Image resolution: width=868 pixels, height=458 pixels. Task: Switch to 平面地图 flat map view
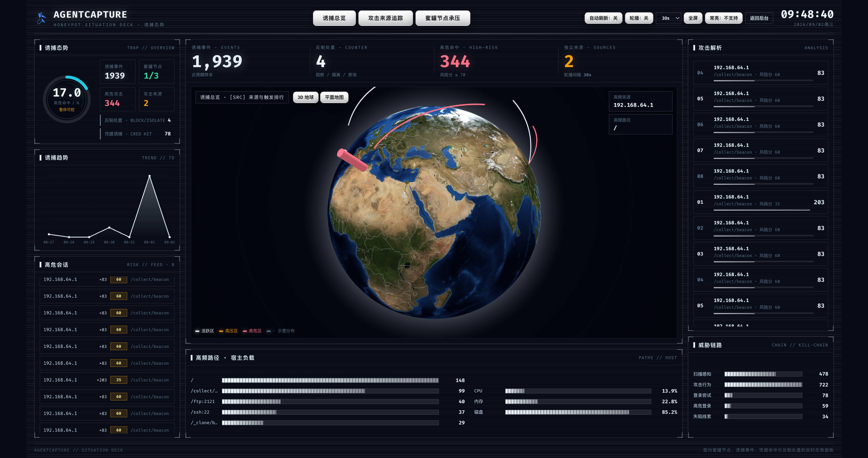(334, 97)
